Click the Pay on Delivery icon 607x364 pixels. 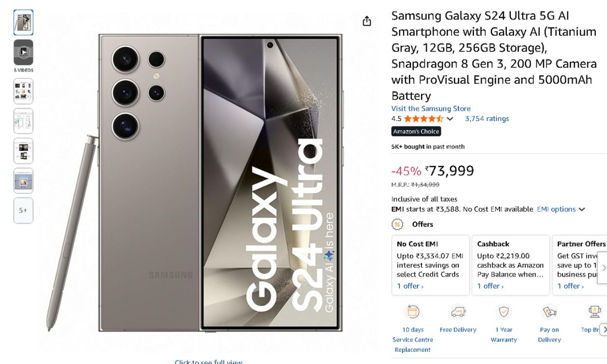click(x=549, y=312)
